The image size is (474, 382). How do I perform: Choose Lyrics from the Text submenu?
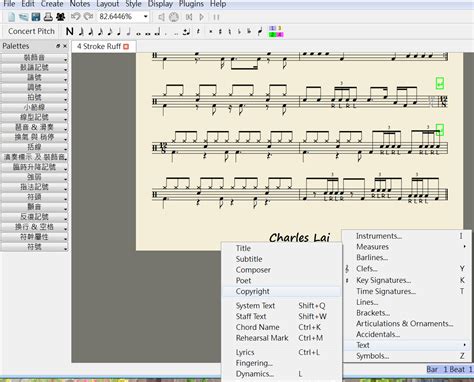coord(282,352)
